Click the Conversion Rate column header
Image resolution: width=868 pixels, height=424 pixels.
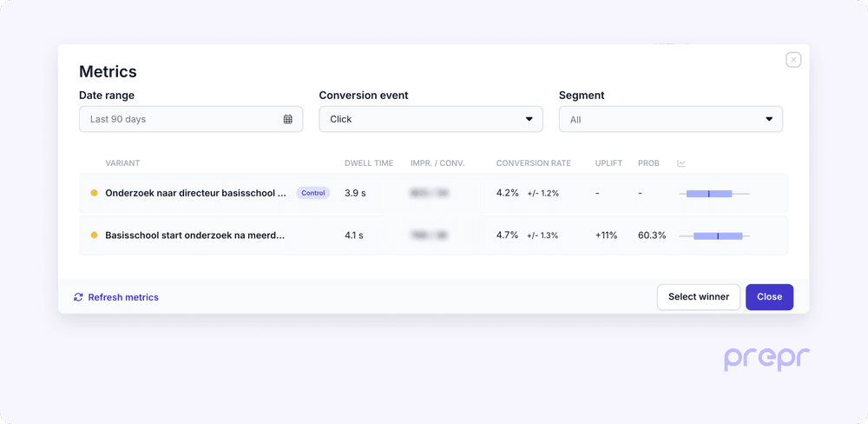(533, 163)
